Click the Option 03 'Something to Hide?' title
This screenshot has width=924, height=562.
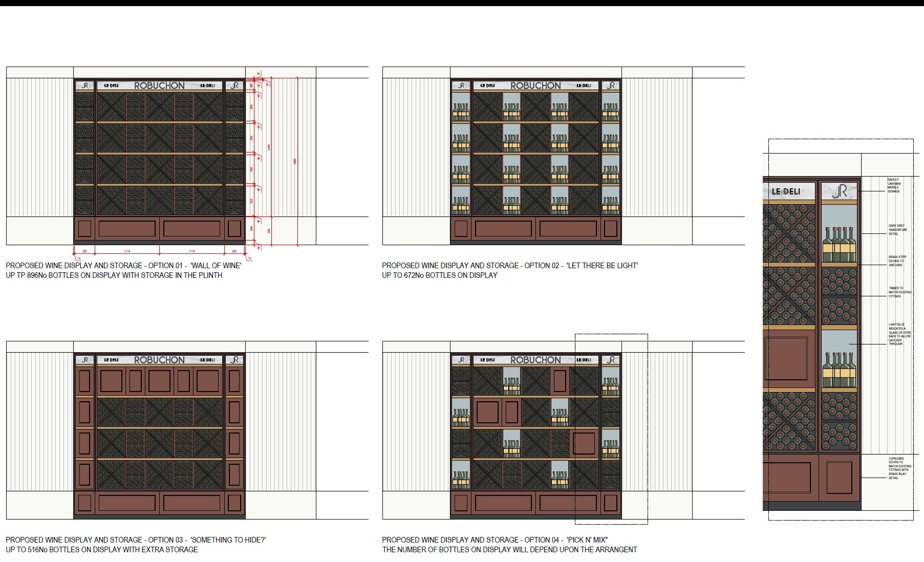click(x=136, y=539)
